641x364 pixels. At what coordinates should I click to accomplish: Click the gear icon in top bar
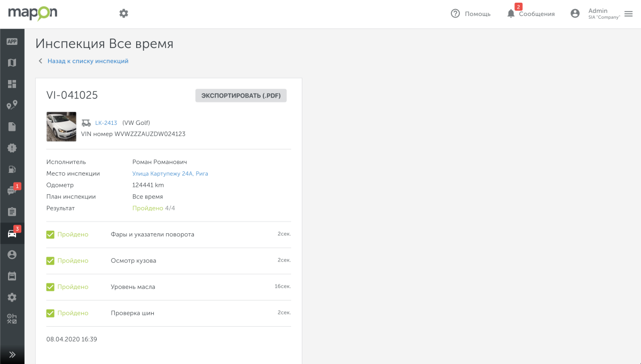pyautogui.click(x=123, y=13)
